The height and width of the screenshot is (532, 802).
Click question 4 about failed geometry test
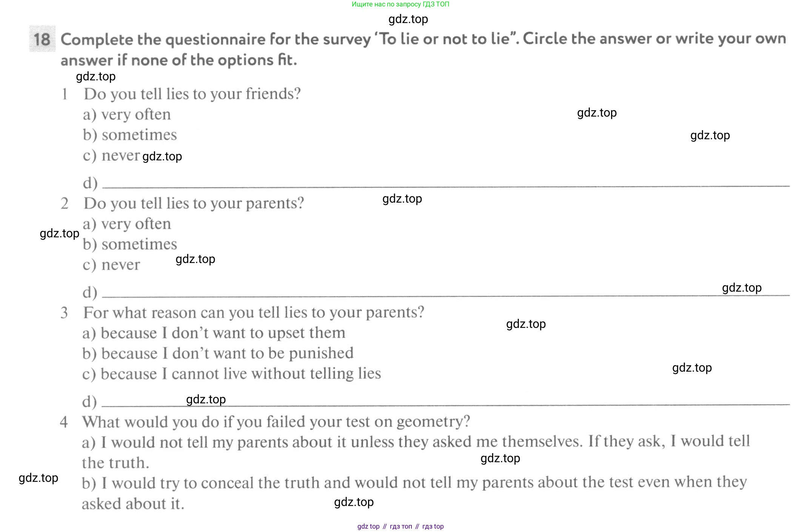[276, 422]
